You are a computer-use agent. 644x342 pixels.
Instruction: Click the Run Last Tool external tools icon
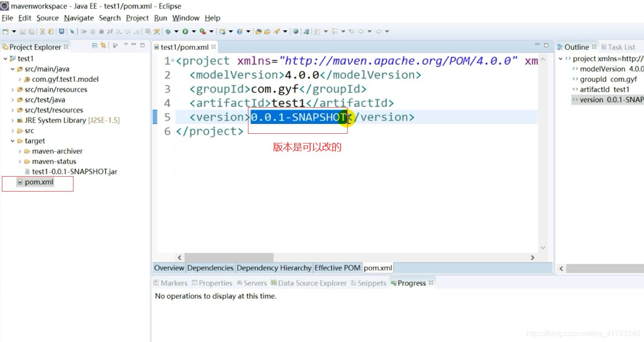[x=203, y=31]
